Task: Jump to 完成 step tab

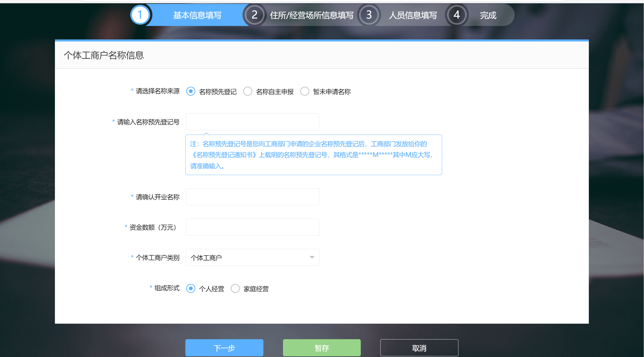Action: [x=488, y=15]
